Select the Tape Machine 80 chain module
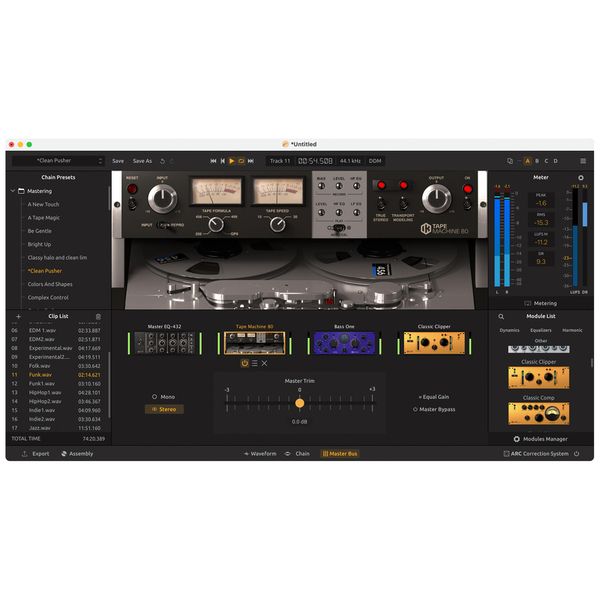600x600 pixels. point(254,343)
